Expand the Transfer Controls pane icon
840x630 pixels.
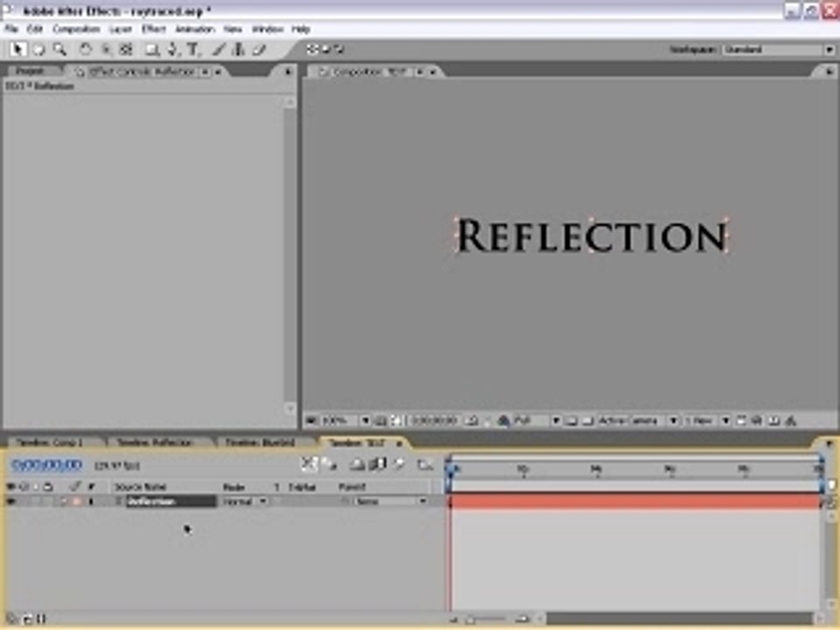coord(27,619)
